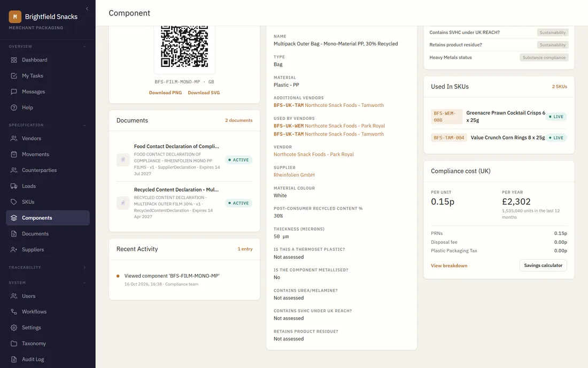Click the Suppliers add-person icon
Screen dimensions: 588x368
tap(14, 249)
